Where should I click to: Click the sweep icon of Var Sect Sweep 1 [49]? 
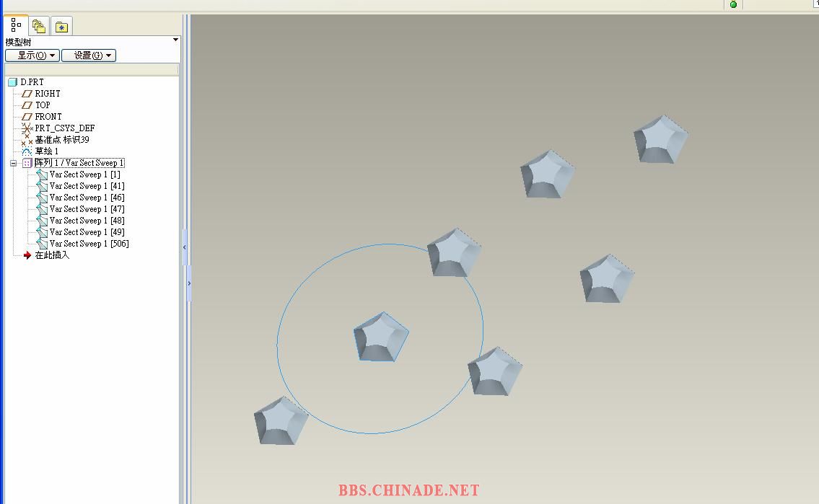42,232
